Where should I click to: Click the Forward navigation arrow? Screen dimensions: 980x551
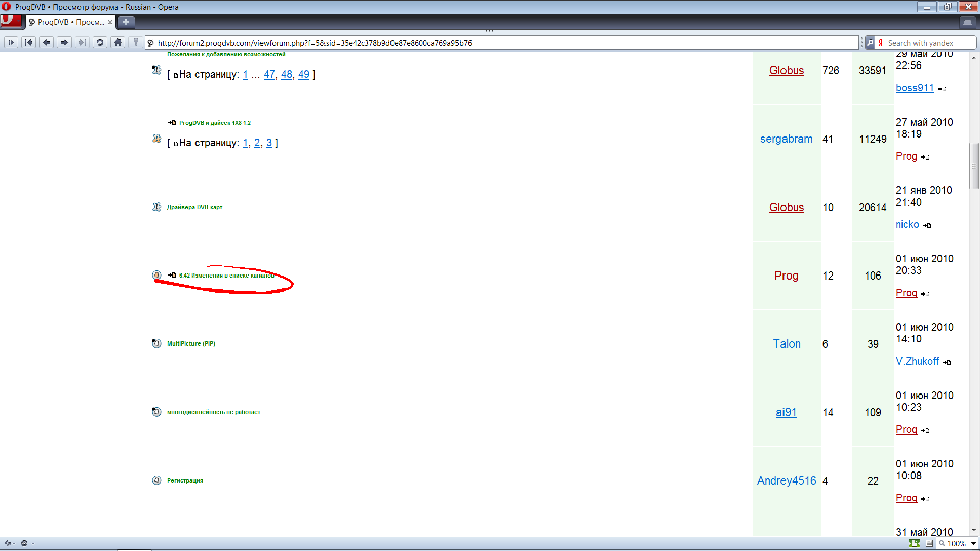[64, 43]
